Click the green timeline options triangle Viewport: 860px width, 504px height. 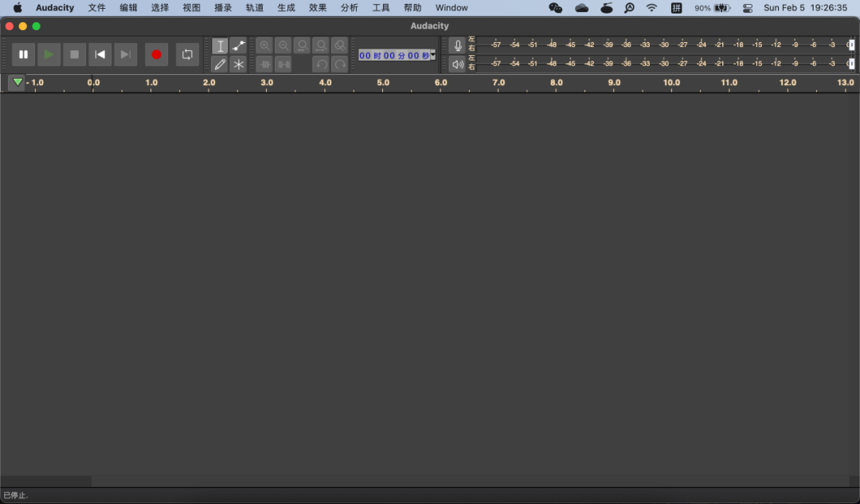tap(18, 82)
